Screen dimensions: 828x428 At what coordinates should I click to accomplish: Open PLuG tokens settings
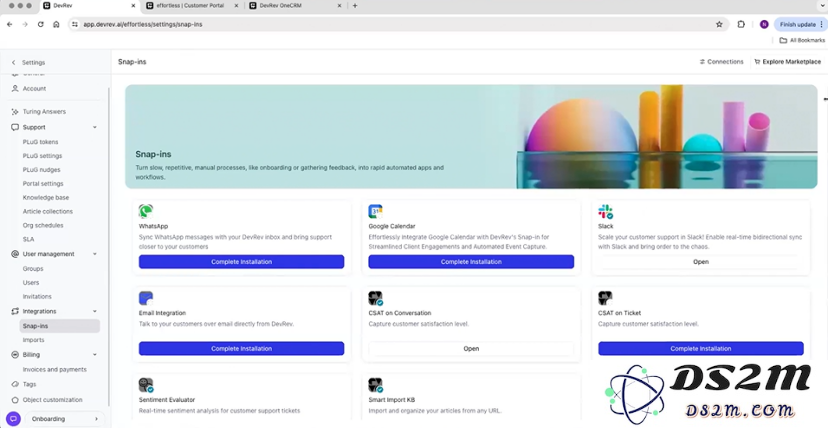coord(41,142)
